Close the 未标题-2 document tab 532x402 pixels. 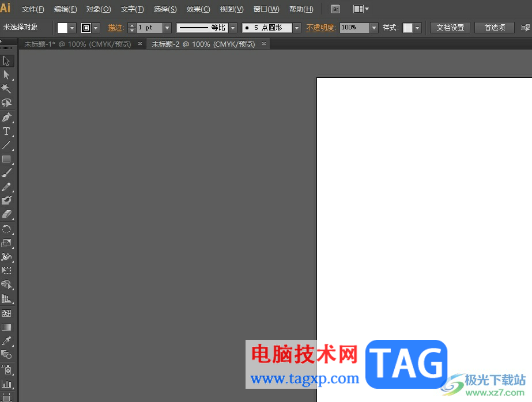(264, 44)
